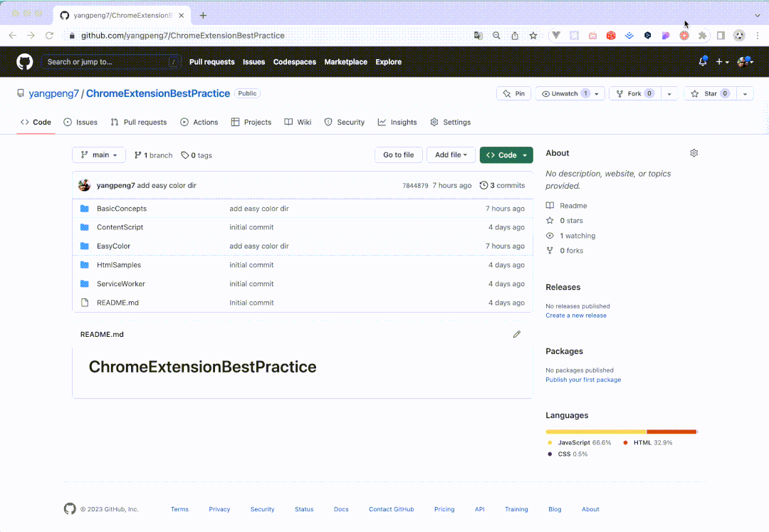Click the share icon in the address bar
The image size is (769, 532).
click(x=515, y=36)
